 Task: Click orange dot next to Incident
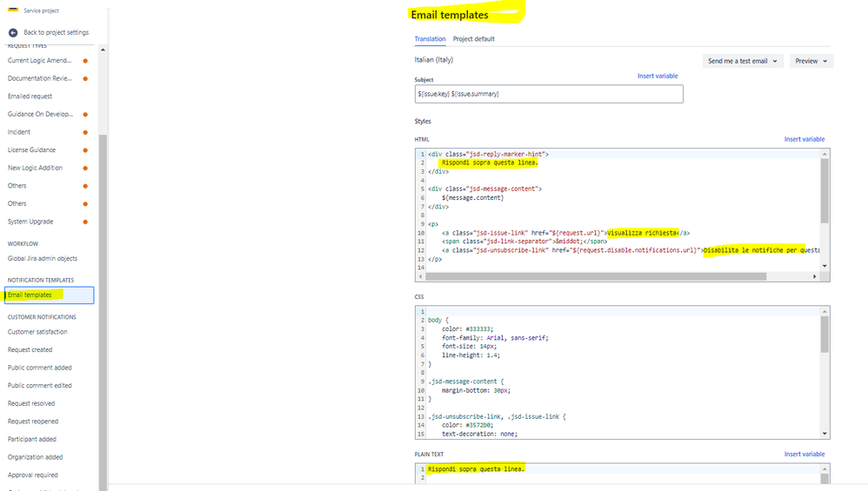pos(85,133)
